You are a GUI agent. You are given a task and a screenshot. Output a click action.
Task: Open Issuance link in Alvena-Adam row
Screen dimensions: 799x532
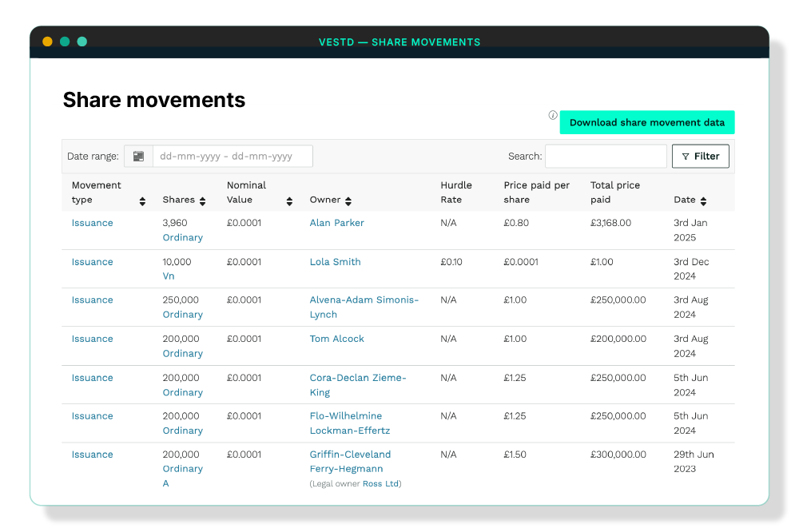tap(92, 300)
